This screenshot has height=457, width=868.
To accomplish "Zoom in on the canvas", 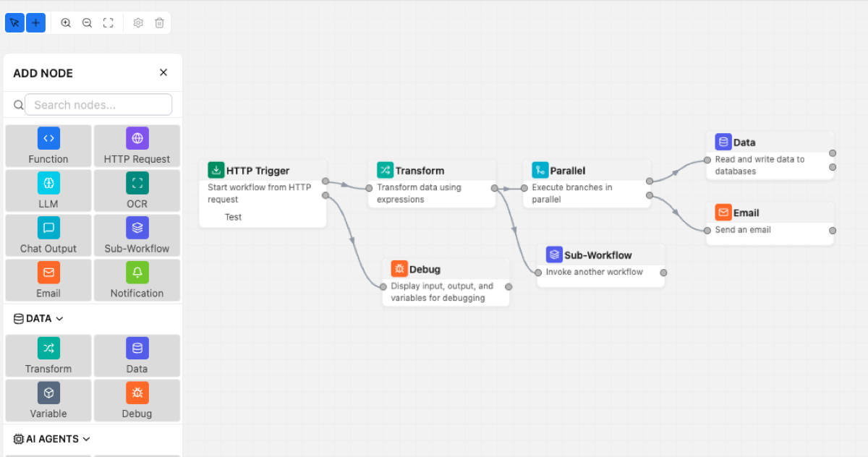I will [x=66, y=22].
